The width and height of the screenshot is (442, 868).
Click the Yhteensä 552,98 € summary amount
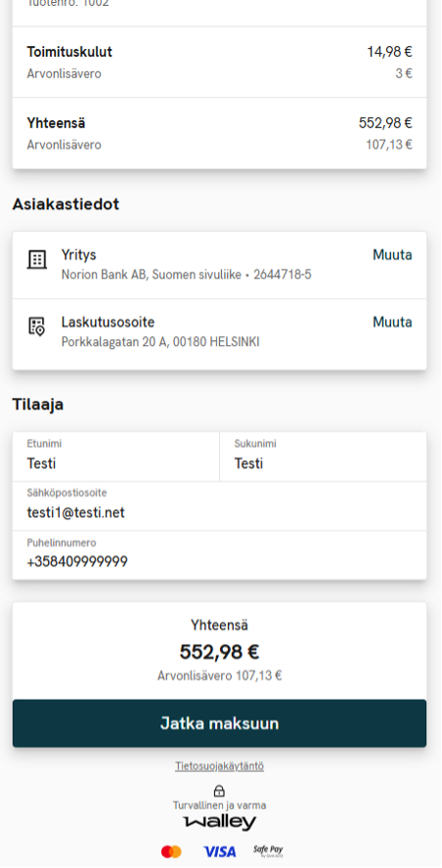pyautogui.click(x=219, y=653)
